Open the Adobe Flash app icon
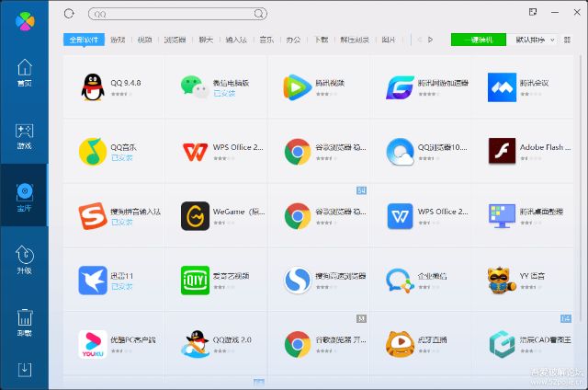The width and height of the screenshot is (588, 390). tap(502, 151)
